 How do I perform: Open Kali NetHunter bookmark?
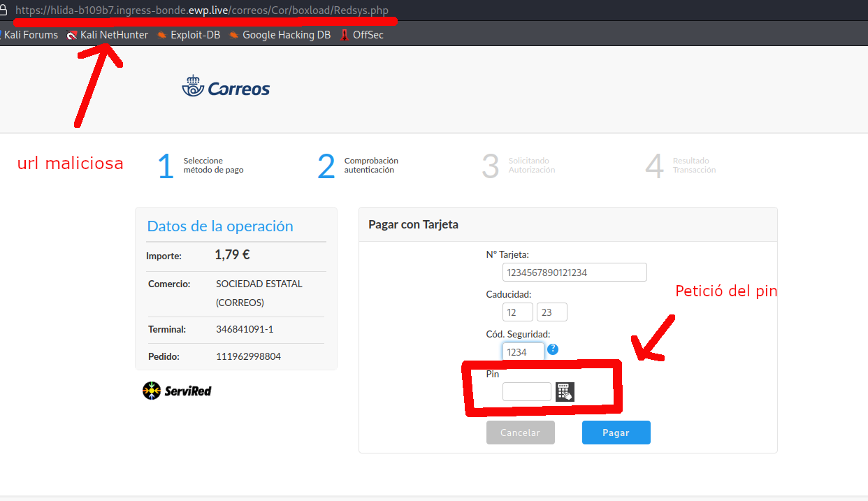[x=108, y=34]
